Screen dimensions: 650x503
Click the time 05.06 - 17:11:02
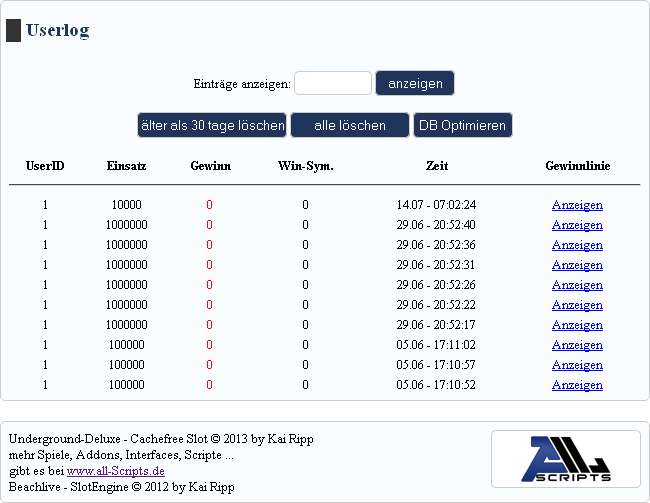click(x=436, y=345)
